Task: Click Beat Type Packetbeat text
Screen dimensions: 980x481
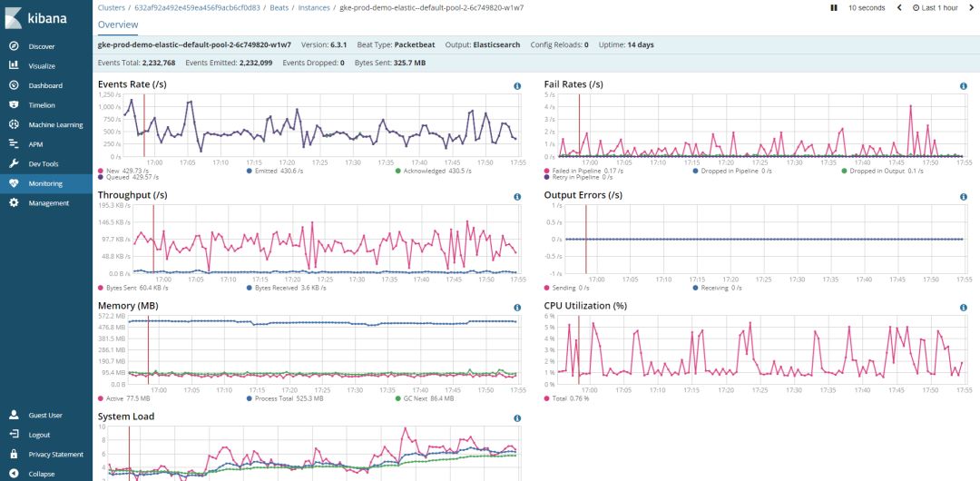Action: 397,45
